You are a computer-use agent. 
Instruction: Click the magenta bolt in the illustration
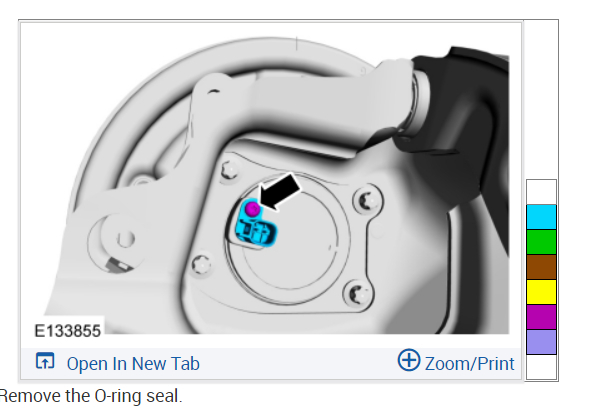point(252,208)
